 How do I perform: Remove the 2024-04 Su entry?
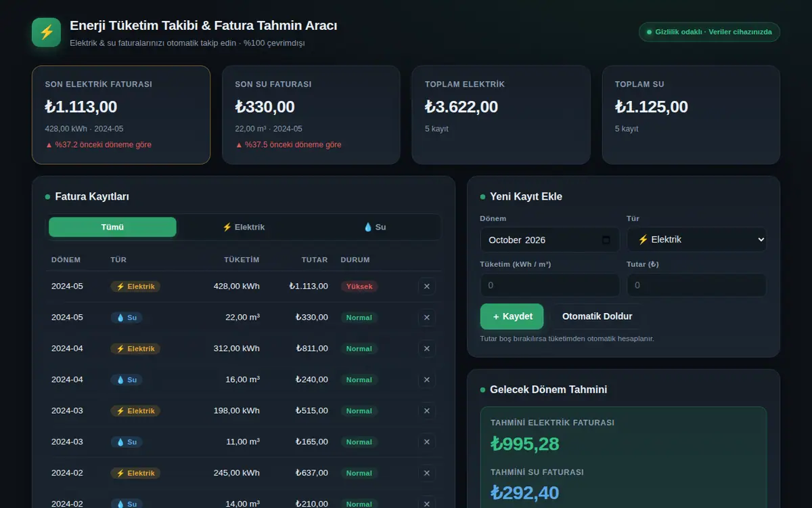coord(426,380)
